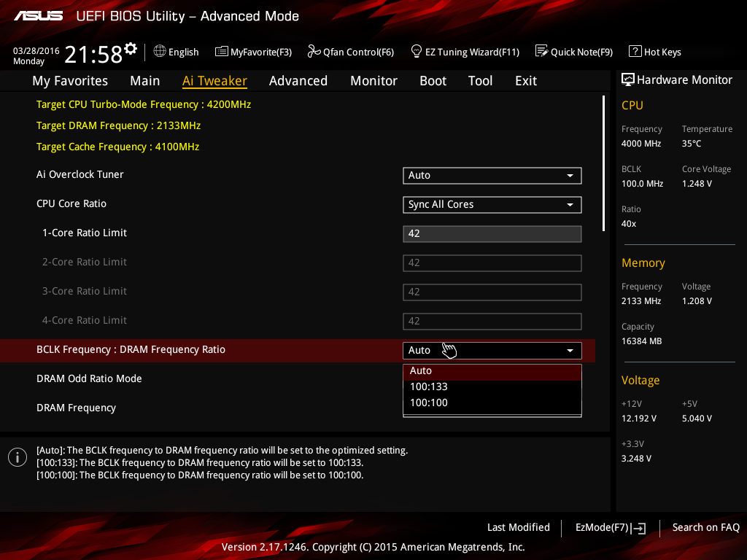The width and height of the screenshot is (747, 560).
Task: Click the BCLK Frequency : DRAM Frequency Ratio label
Action: tap(131, 349)
